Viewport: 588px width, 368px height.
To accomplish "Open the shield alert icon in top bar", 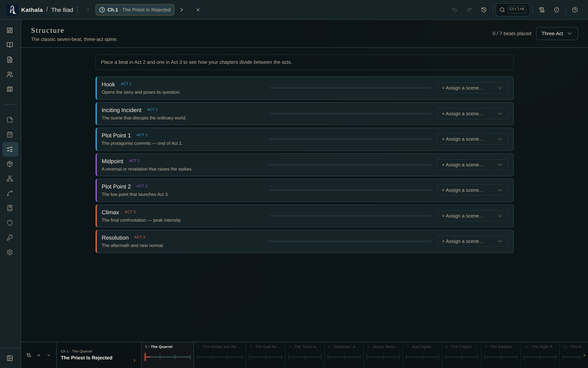I will point(556,10).
